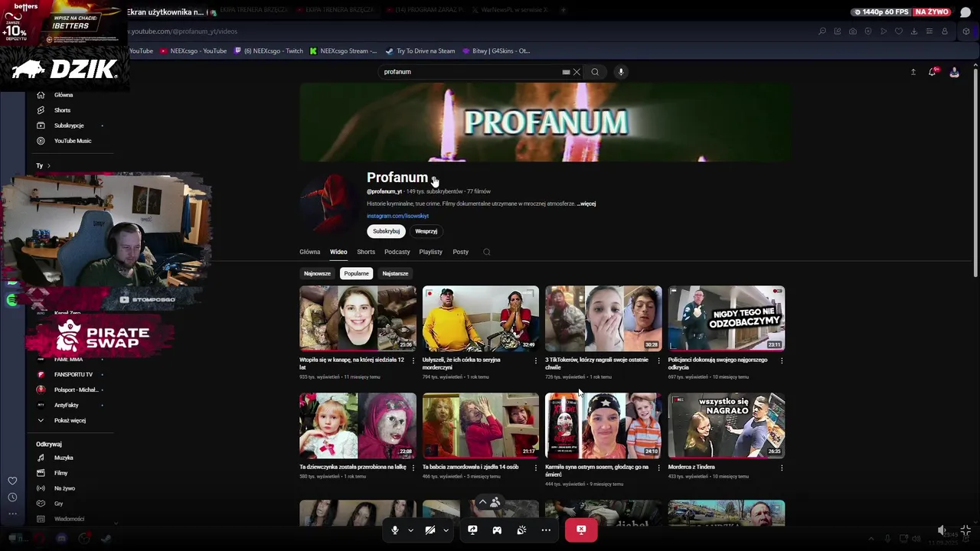980x551 pixels.
Task: Open video Wtopiła się w kanapę thumbnail
Action: (x=358, y=318)
